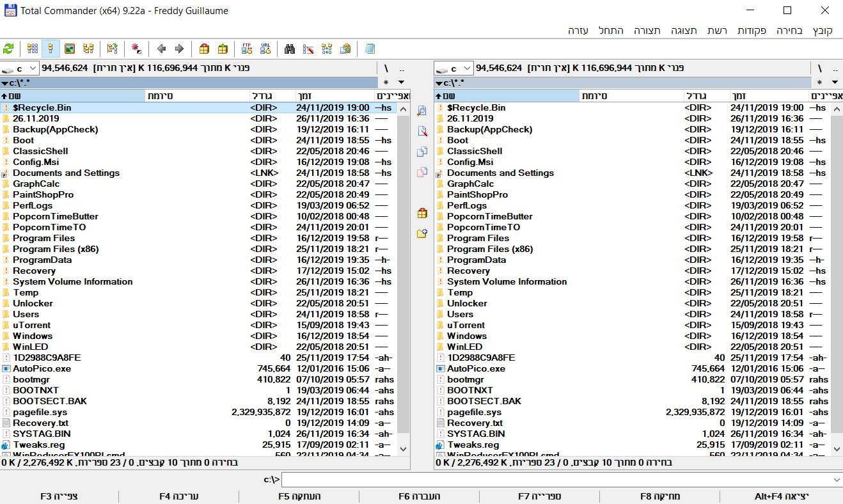Open the עזרה (Help) menu
Viewport: 843px width, 504px height.
point(578,31)
